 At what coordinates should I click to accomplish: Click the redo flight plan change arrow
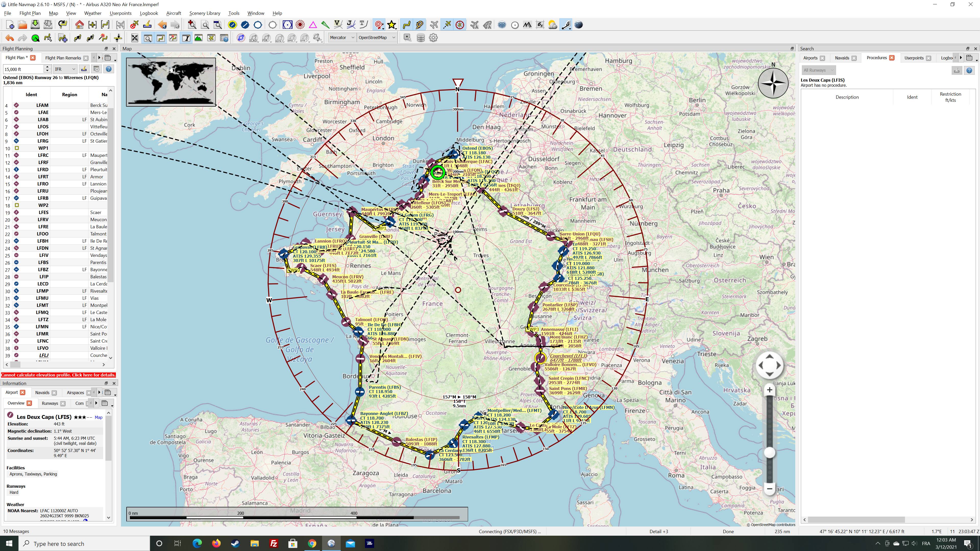(22, 38)
